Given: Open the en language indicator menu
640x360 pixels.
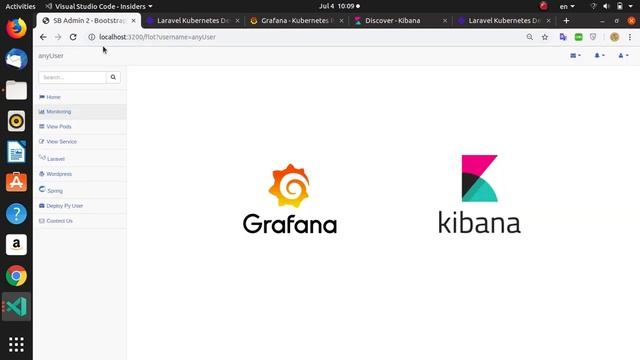Looking at the screenshot, I should tap(567, 7).
